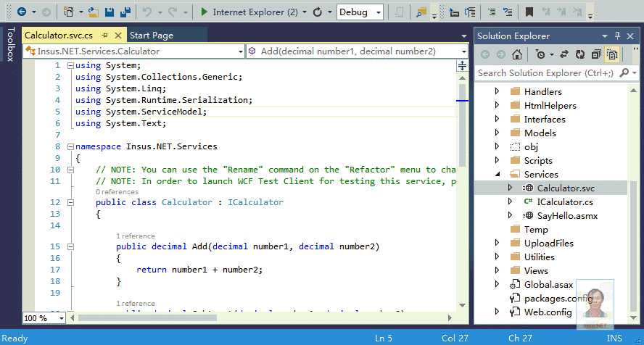Click Sync with Active Document icon
The width and height of the screenshot is (644, 345).
564,54
